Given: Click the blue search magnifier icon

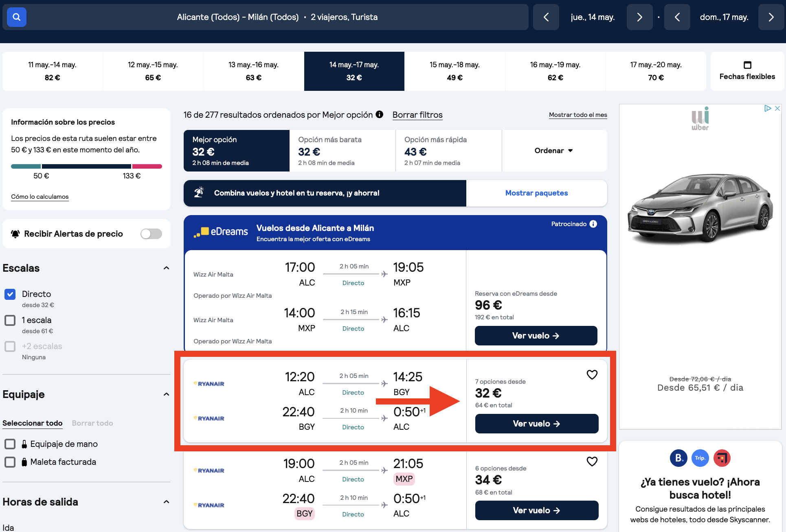Looking at the screenshot, I should (17, 17).
